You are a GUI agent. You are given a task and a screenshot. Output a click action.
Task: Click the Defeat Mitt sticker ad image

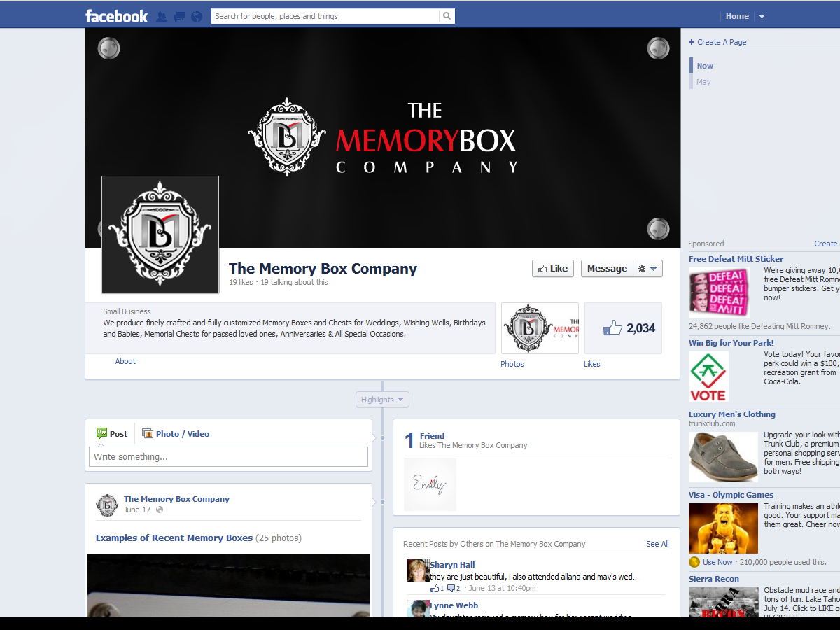(719, 293)
